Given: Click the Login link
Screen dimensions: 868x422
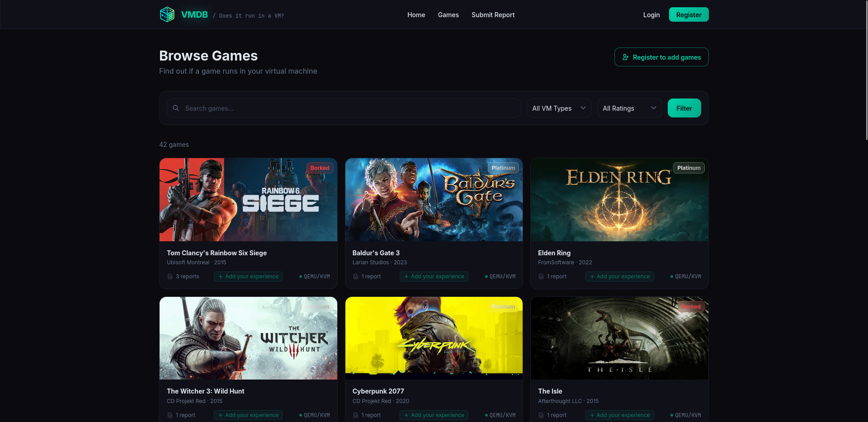Looking at the screenshot, I should pos(651,15).
